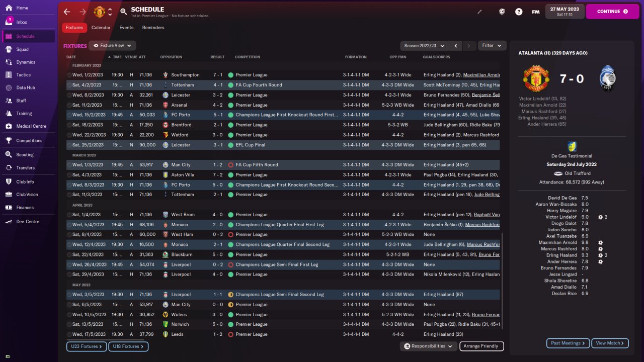This screenshot has width=644, height=362.
Task: Open Dev. Centre icon in sidebar
Action: pos(9,222)
